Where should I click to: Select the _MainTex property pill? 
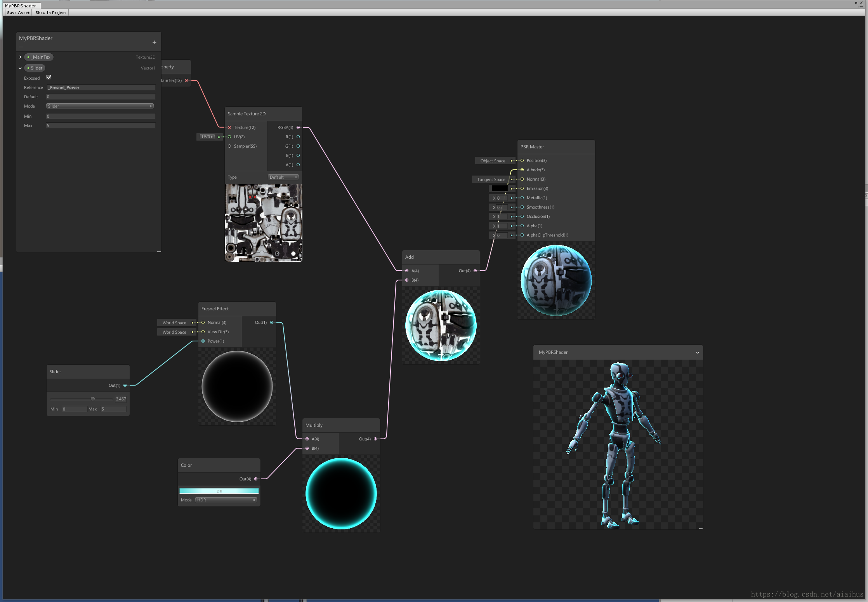point(39,57)
